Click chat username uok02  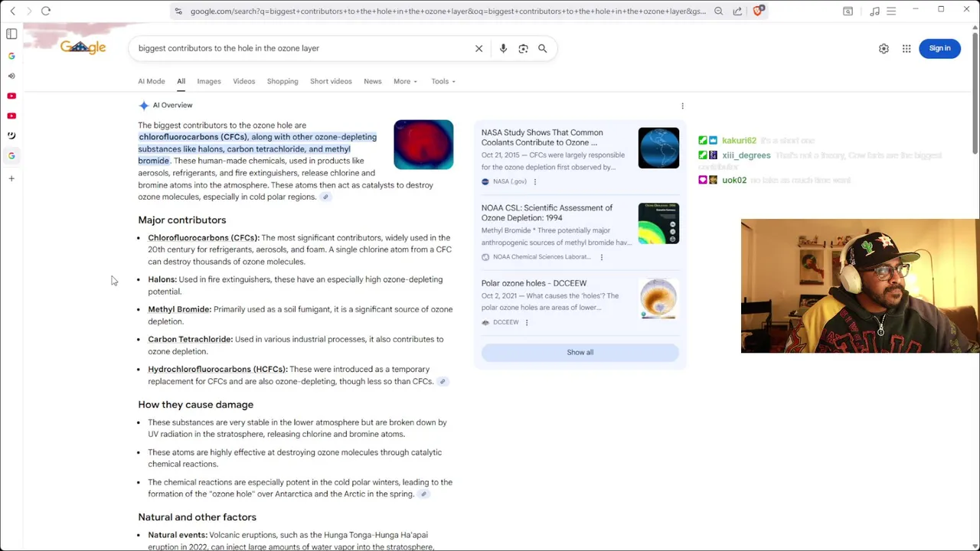(733, 181)
